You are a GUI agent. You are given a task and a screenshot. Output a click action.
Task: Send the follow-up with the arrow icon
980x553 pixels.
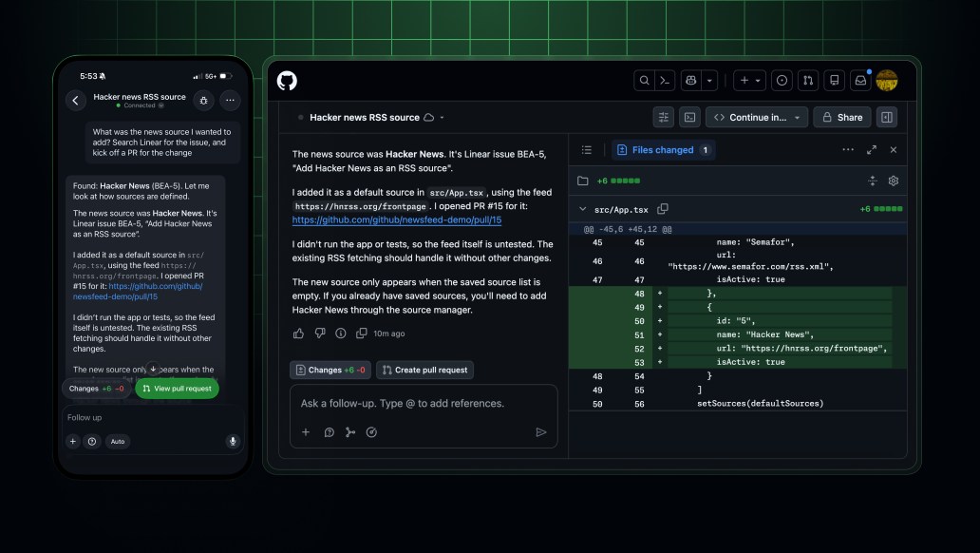(541, 432)
